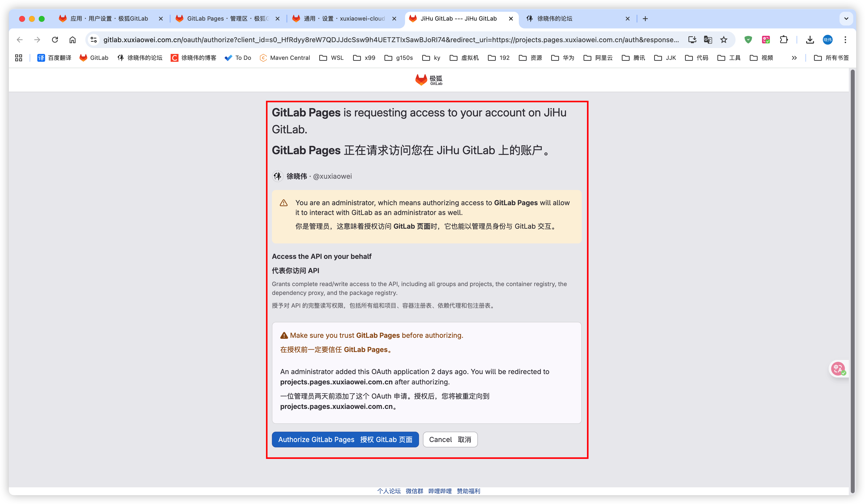This screenshot has width=865, height=504.
Task: Click the 极狐 GitLab logo header
Action: tap(429, 80)
